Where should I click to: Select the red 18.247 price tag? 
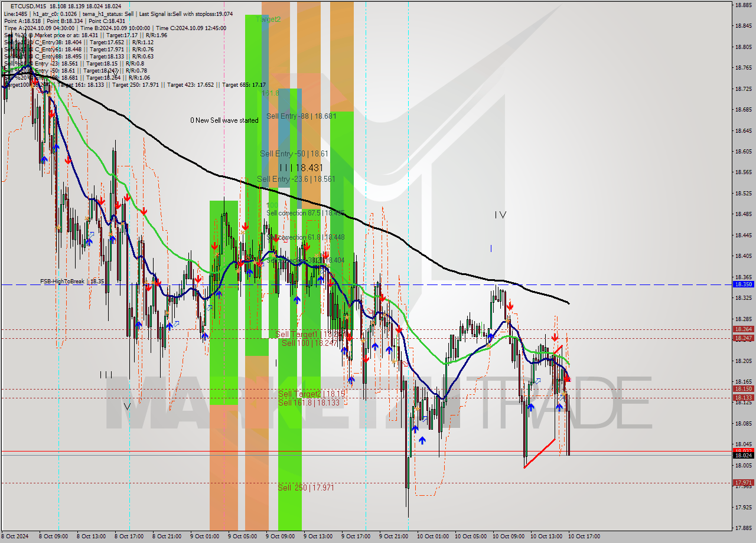(x=743, y=338)
